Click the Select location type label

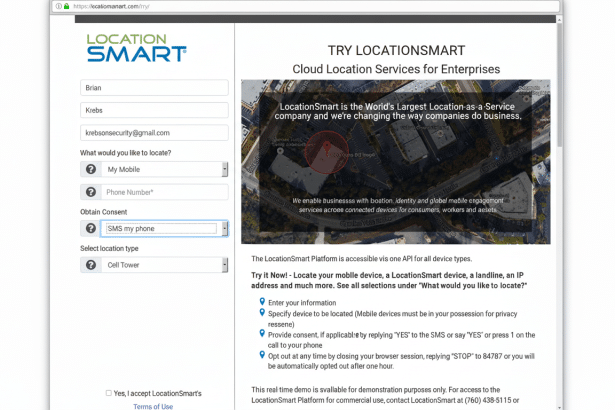109,248
